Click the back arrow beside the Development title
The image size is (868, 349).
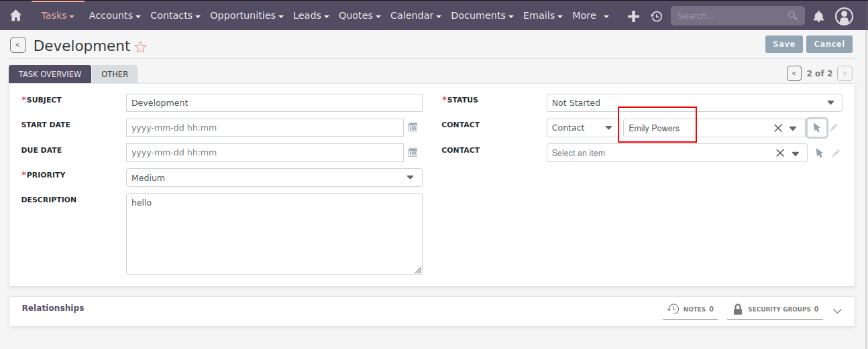click(x=18, y=45)
